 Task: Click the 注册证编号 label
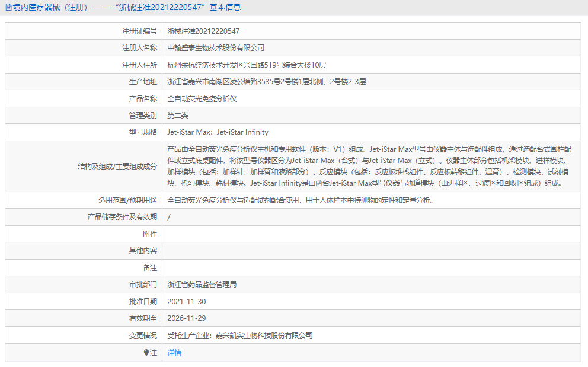[x=139, y=31]
